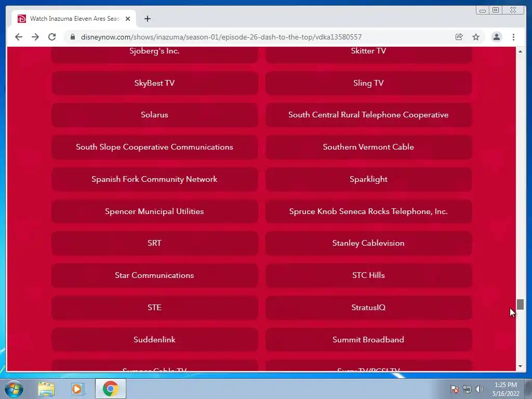Viewport: 532px width, 399px height.
Task: Select Spencer Municipal Utilities
Action: tap(155, 211)
